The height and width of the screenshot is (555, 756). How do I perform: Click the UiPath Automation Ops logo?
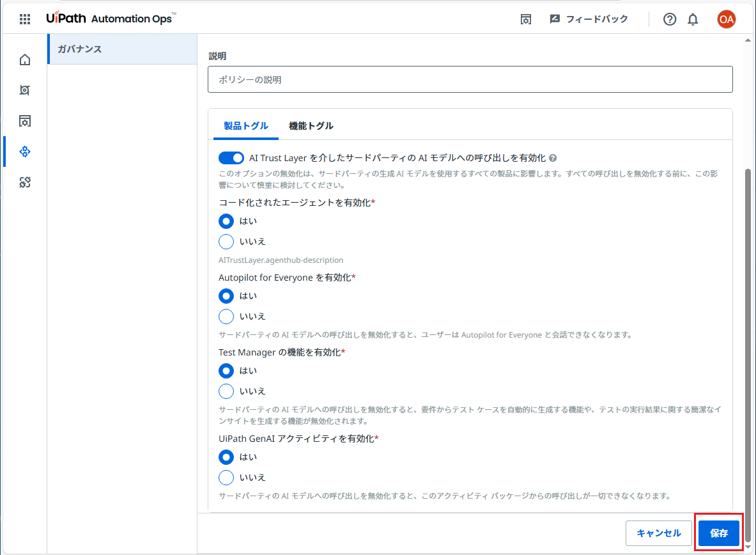[111, 19]
